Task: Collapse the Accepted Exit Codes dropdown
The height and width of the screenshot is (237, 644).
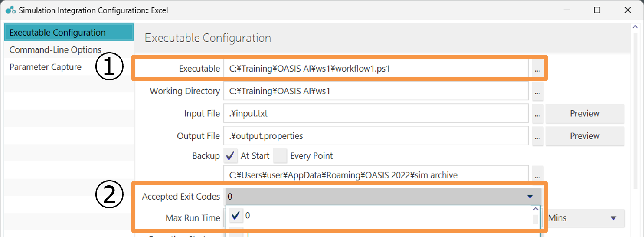Action: [530, 197]
